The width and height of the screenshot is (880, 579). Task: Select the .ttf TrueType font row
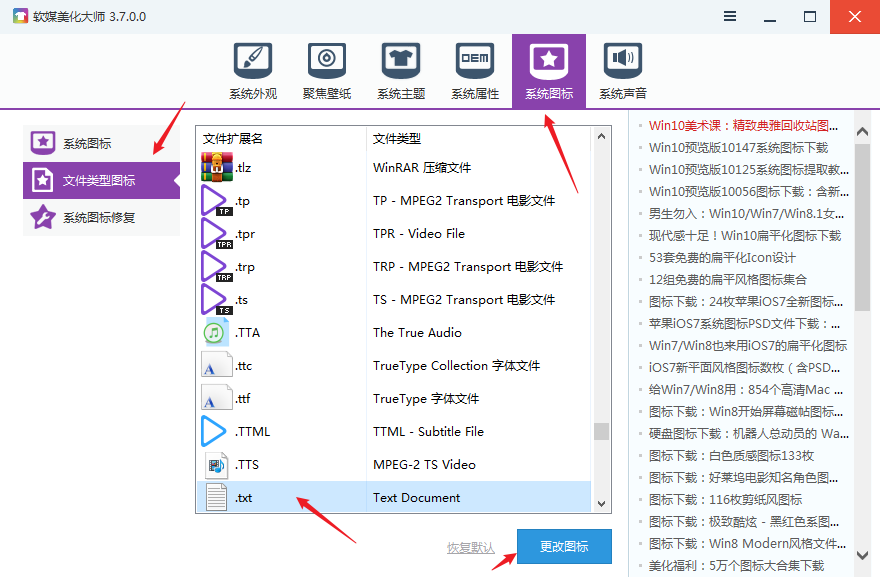pos(392,399)
